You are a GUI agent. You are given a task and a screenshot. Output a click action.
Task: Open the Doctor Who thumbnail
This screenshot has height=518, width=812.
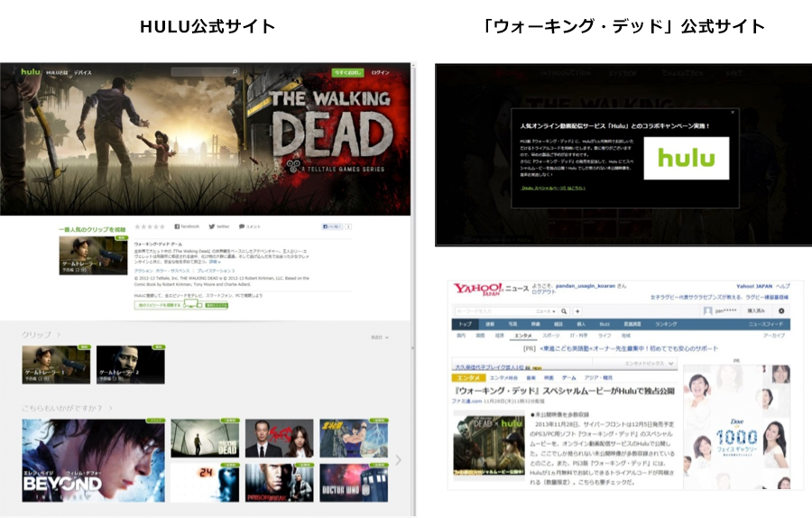tap(354, 483)
